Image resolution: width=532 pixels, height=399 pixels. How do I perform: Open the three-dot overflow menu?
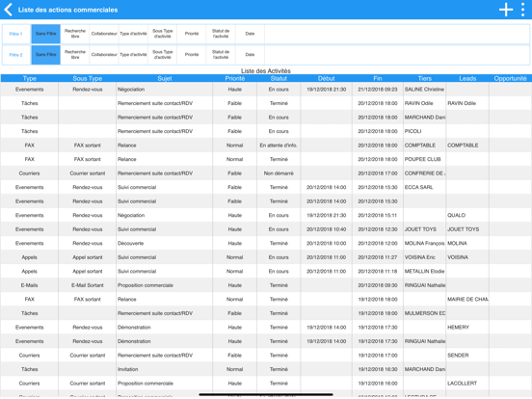coord(522,10)
